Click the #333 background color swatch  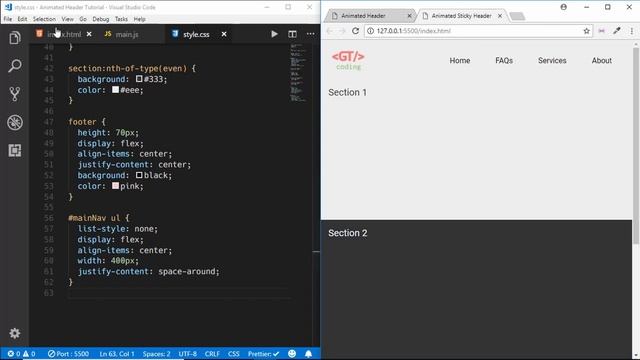139,79
